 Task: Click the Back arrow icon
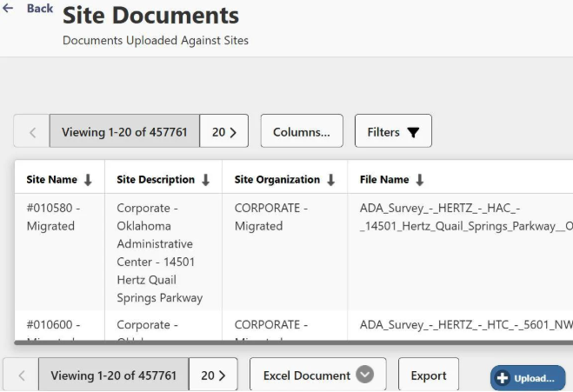(9, 8)
